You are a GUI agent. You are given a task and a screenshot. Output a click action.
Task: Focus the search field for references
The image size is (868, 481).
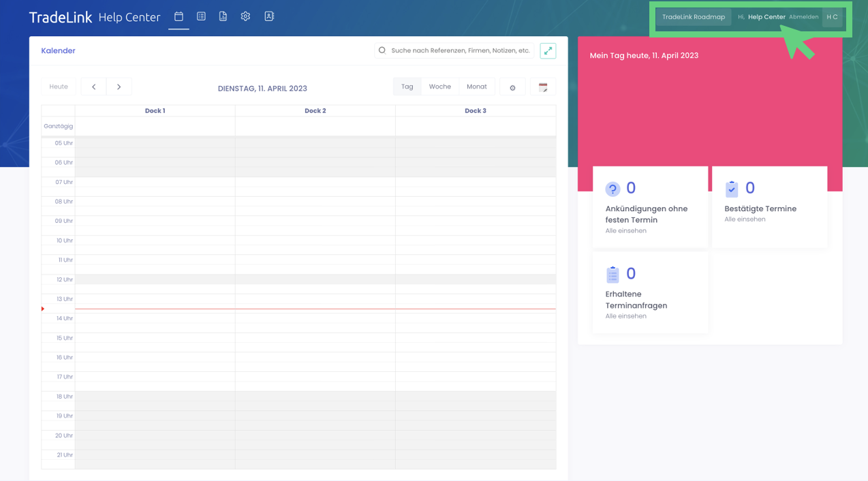(460, 50)
